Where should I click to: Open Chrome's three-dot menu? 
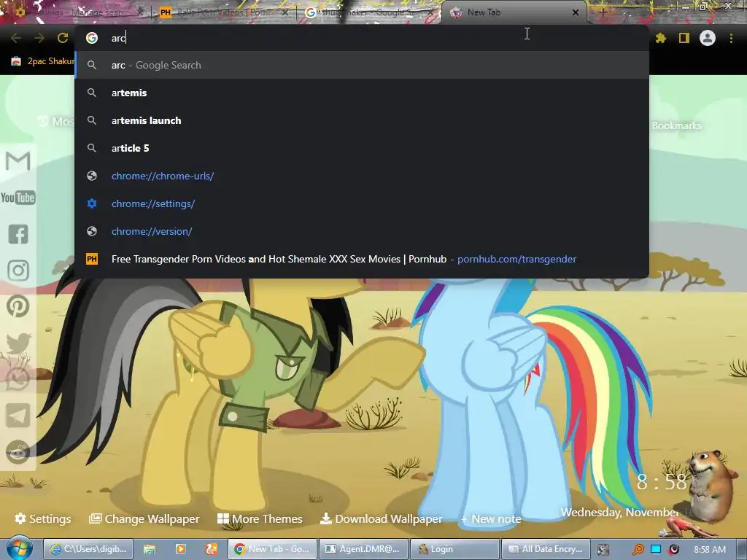731,38
